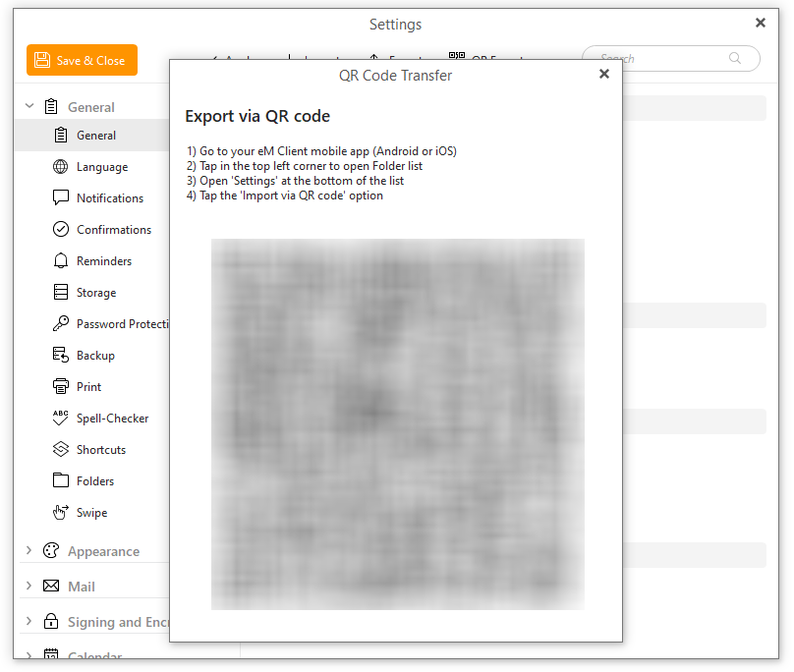Expand the Mail settings group
794x672 pixels.
click(28, 586)
